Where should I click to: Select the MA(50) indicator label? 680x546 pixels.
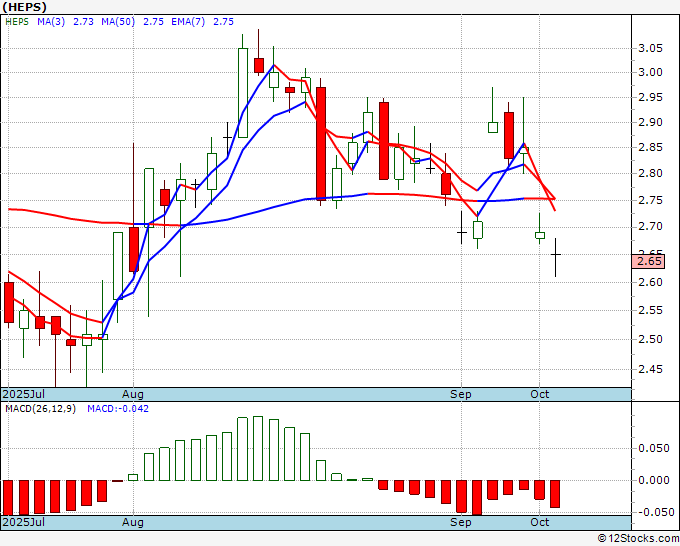pyautogui.click(x=118, y=22)
